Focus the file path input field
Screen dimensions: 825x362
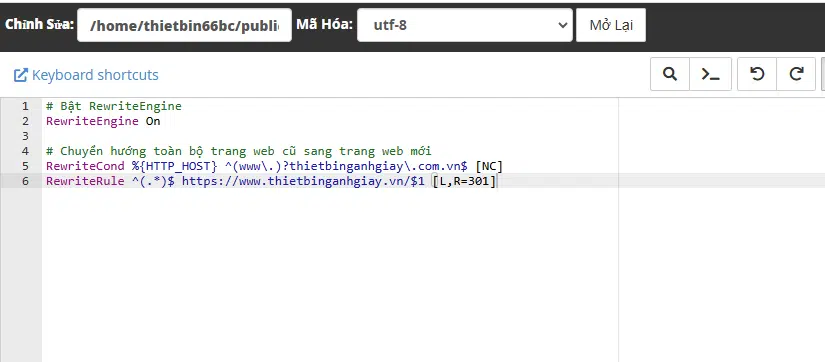[184, 25]
